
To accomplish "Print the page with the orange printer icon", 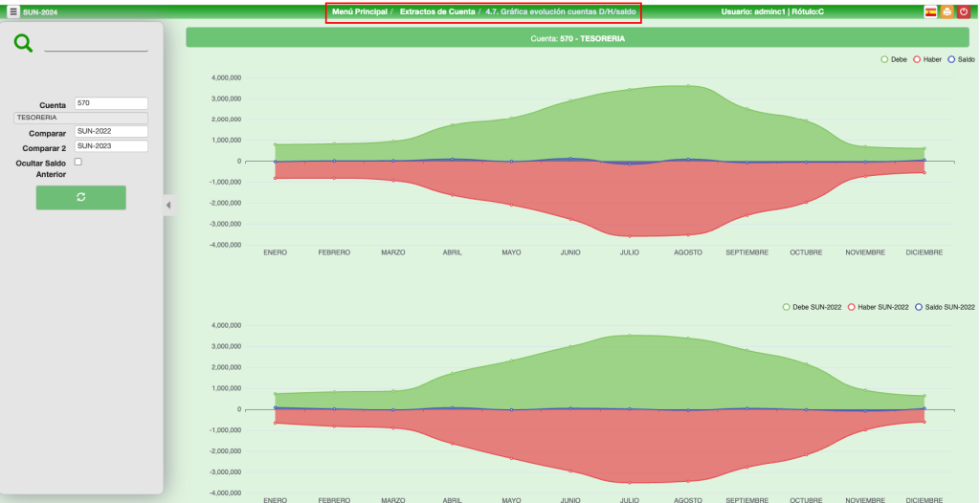I will [947, 11].
